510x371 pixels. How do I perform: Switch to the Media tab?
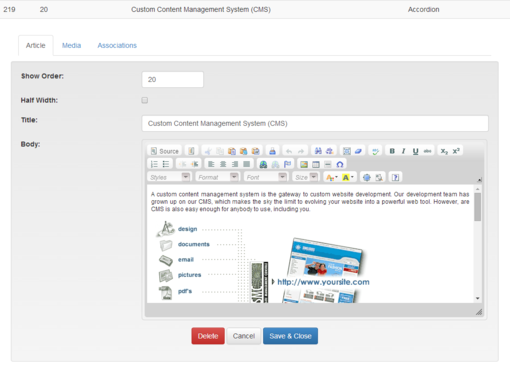71,45
